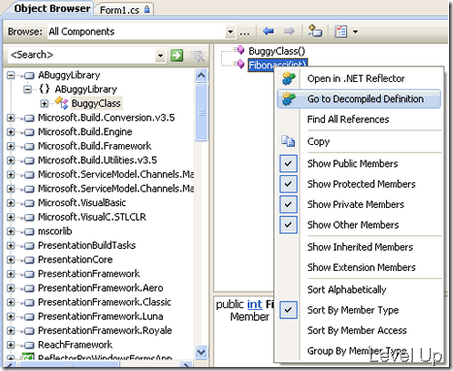Viewport: 453px width, 371px height.
Task: Click the ABuggyLibrary namespace braces icon
Action: (44, 89)
